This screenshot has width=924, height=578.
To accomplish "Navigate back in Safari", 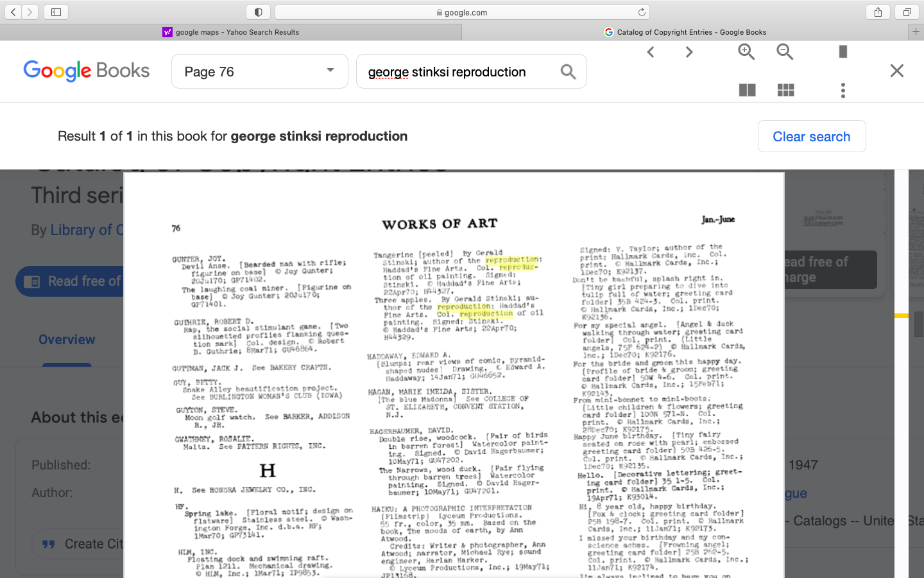I will 14,11.
